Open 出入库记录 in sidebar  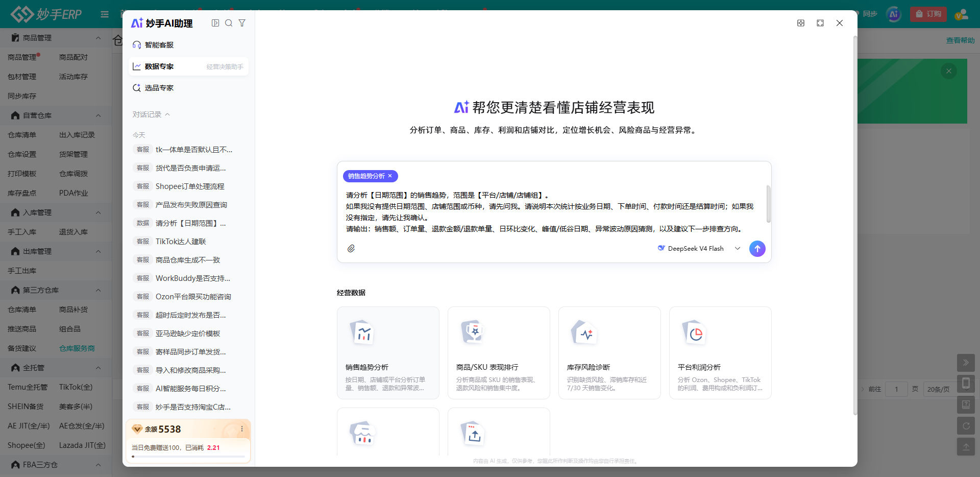coord(77,135)
